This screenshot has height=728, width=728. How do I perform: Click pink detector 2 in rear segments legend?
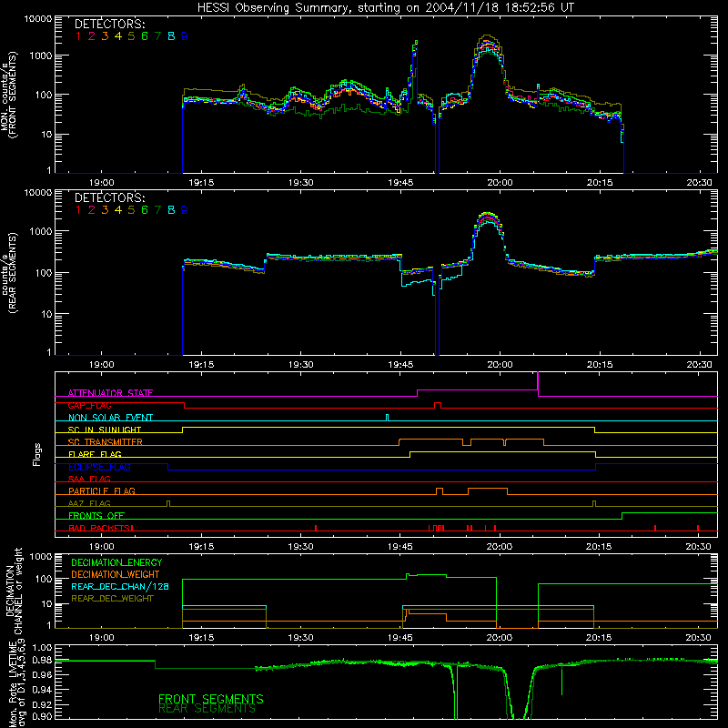[x=92, y=210]
